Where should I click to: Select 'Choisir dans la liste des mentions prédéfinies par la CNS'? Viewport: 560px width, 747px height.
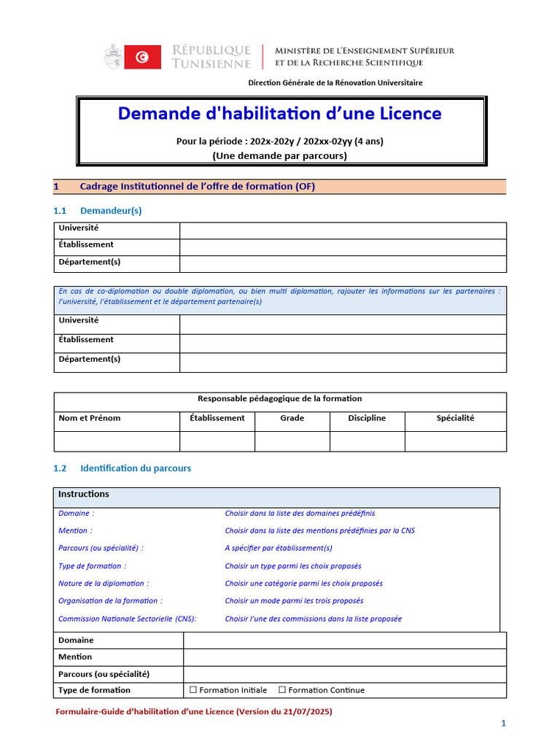(x=319, y=531)
